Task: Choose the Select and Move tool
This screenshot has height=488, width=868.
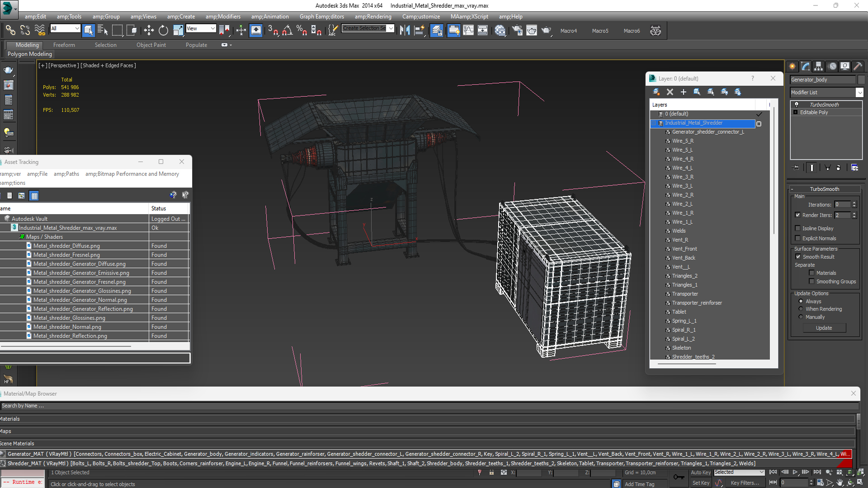Action: tap(149, 30)
